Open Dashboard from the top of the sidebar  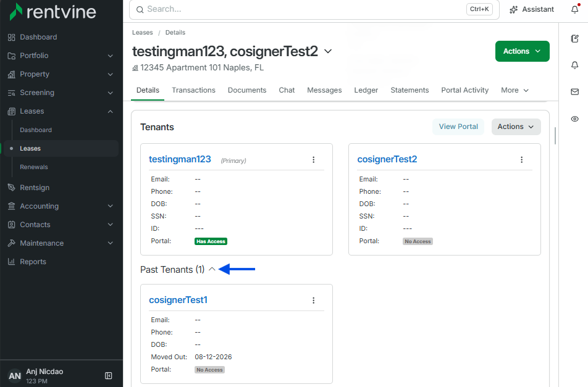tap(38, 37)
